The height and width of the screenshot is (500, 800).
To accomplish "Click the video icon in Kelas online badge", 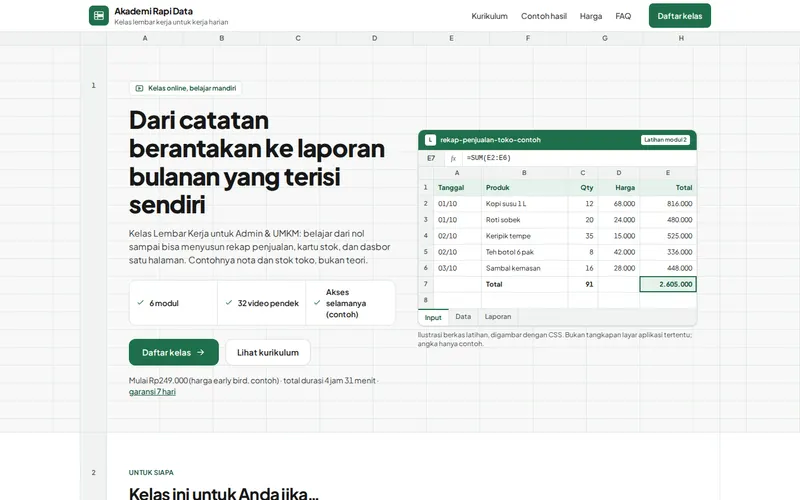I will pyautogui.click(x=139, y=88).
